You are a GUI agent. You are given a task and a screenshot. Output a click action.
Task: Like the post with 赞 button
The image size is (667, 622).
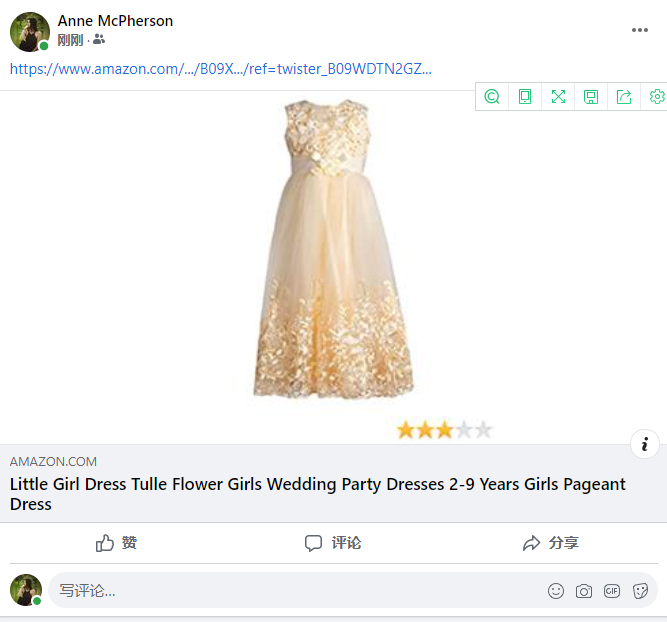coord(117,543)
